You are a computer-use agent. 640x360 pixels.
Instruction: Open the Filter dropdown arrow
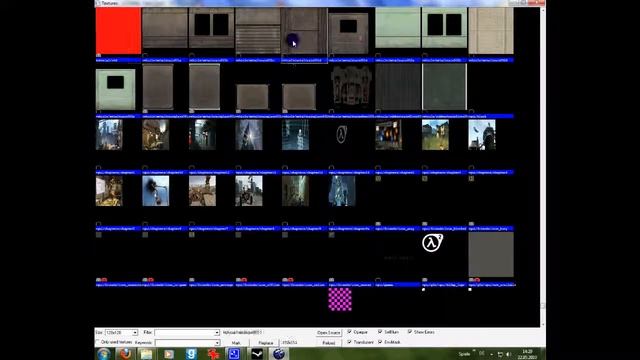(217, 333)
